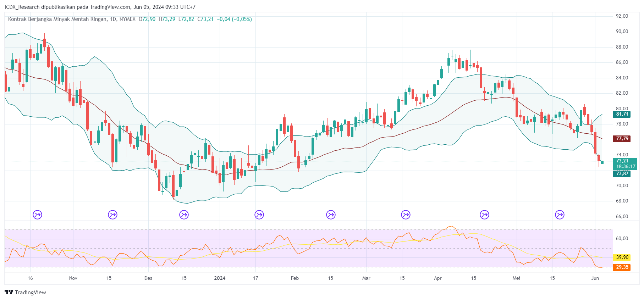Click the 17 date label on the time axis
Screen dimensions: 644x300
pos(255,278)
